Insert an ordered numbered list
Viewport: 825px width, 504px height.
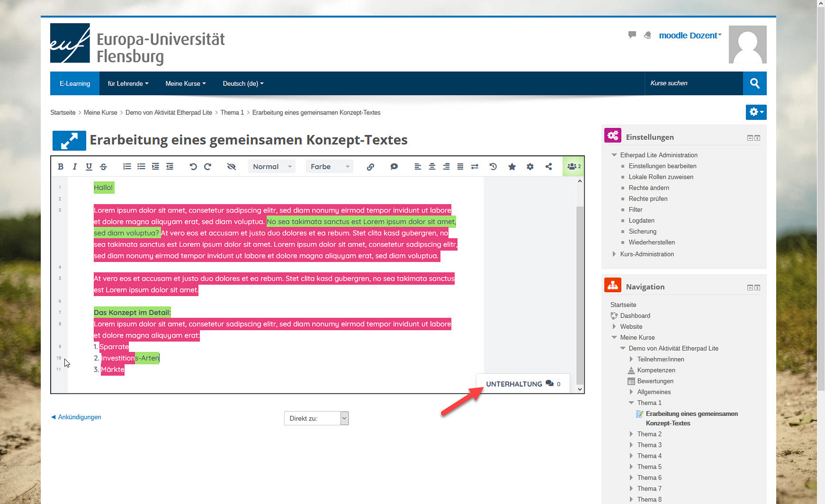tap(127, 166)
